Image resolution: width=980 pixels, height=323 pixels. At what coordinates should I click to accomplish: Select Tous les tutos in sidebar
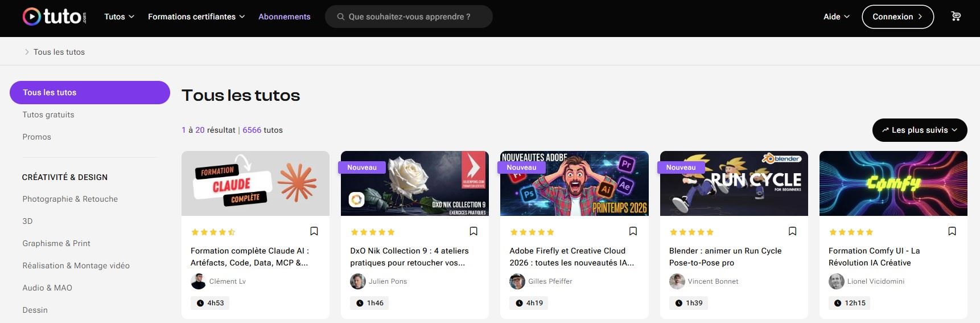click(x=90, y=92)
